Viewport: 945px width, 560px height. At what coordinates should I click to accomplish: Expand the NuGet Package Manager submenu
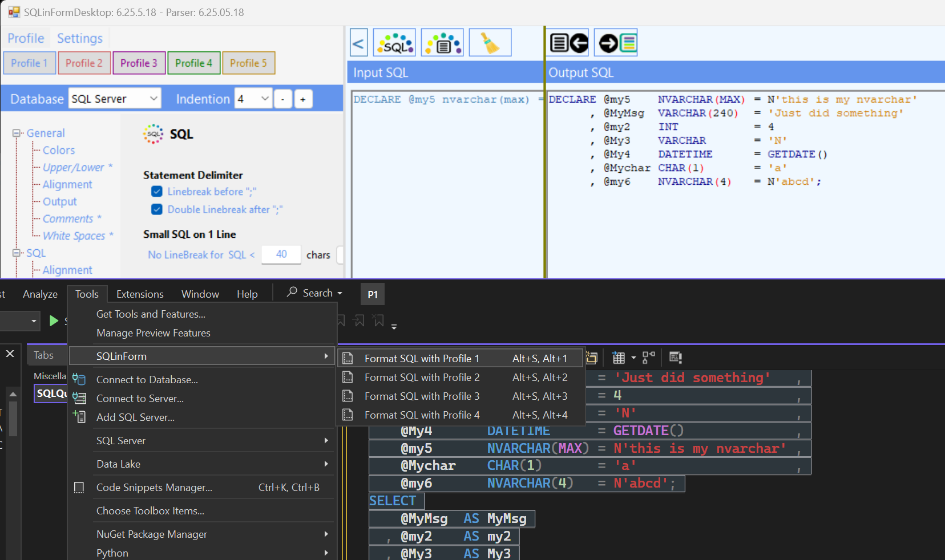point(326,534)
